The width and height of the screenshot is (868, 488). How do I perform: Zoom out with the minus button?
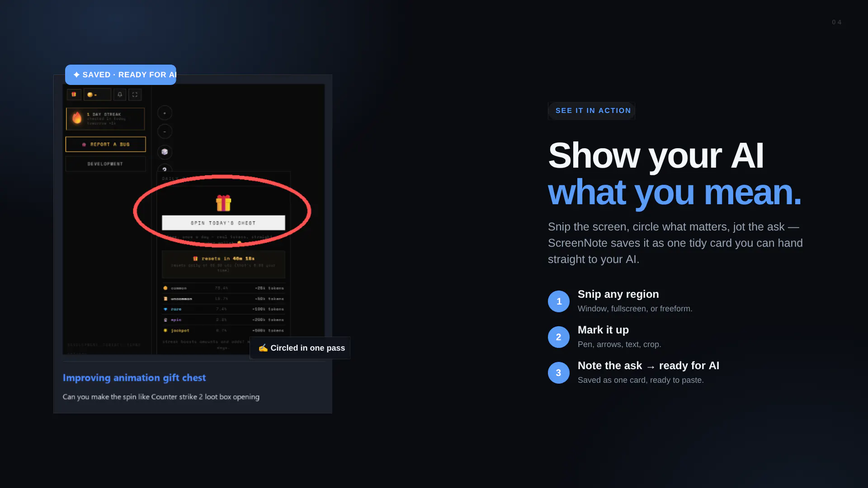click(165, 131)
